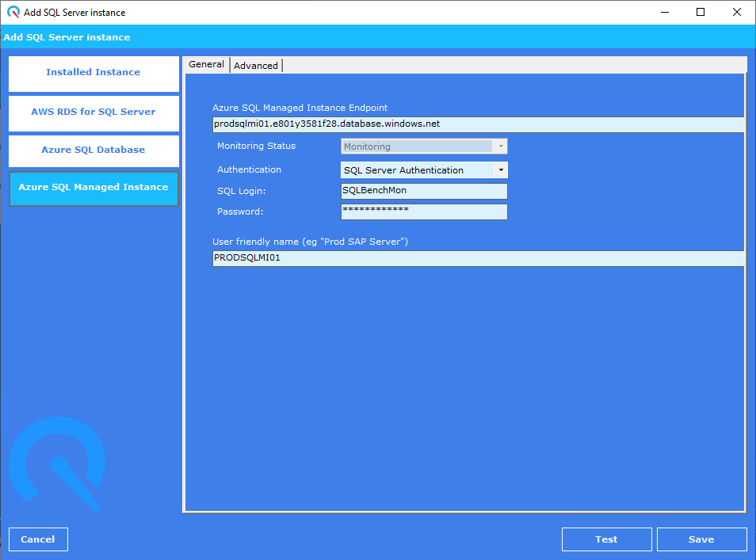
Task: Open the Authentication dropdown arrow
Action: tap(500, 170)
